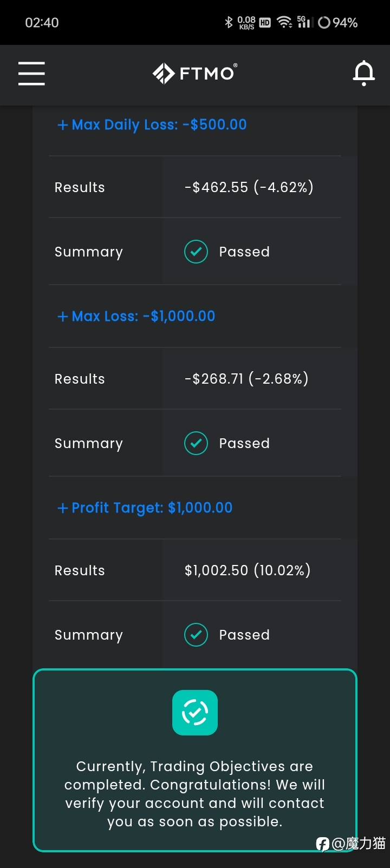Screen dimensions: 390x868
Task: Expand the Max Daily Loss section
Action: coord(152,124)
